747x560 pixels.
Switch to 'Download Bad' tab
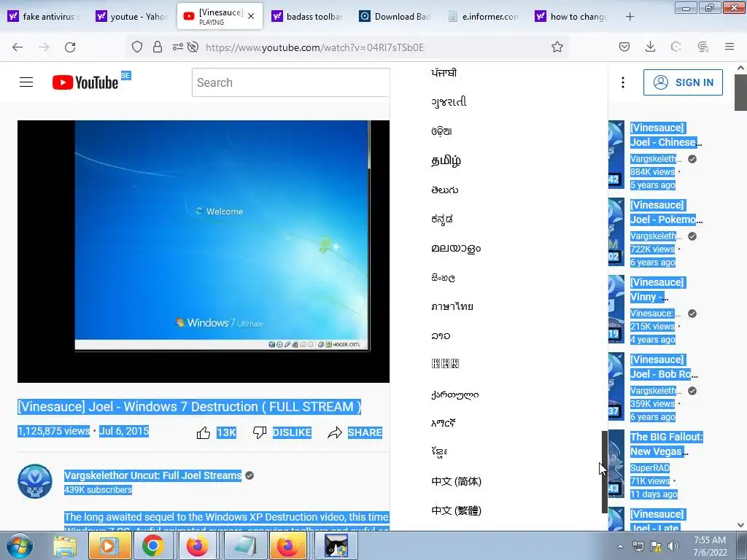click(x=395, y=17)
